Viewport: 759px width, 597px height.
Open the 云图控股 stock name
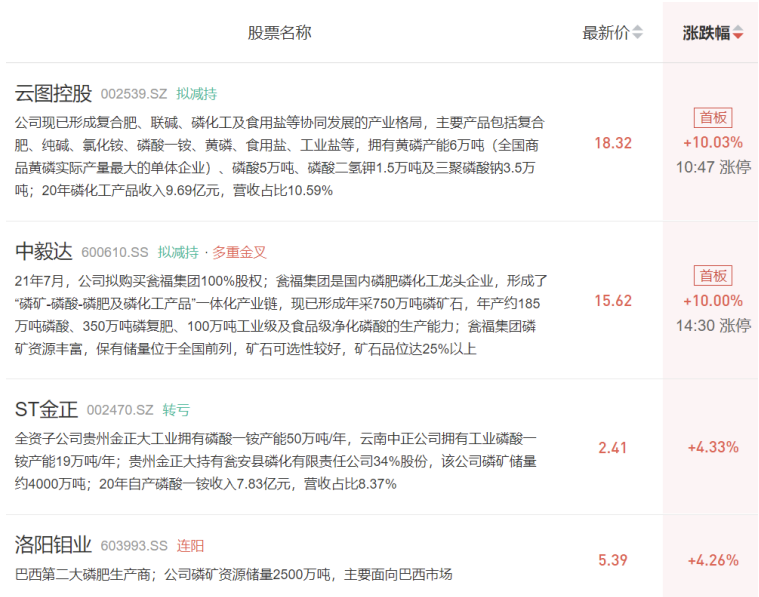(53, 93)
